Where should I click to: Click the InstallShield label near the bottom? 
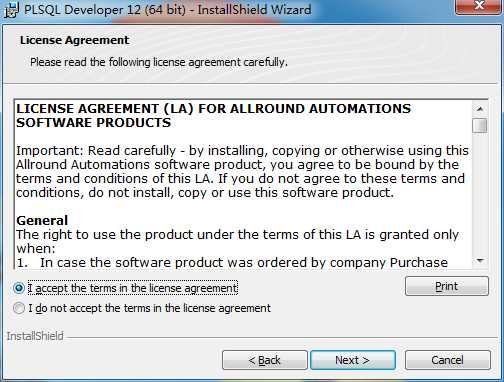[x=35, y=336]
